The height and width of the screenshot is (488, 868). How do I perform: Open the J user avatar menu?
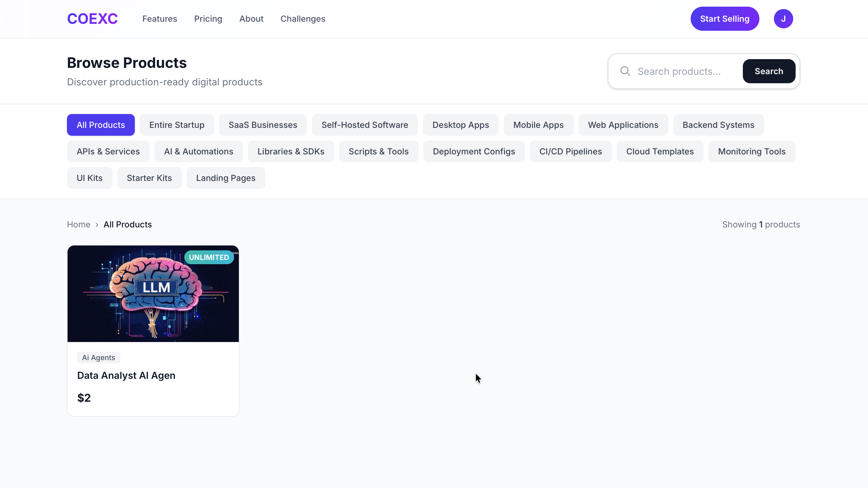(783, 19)
